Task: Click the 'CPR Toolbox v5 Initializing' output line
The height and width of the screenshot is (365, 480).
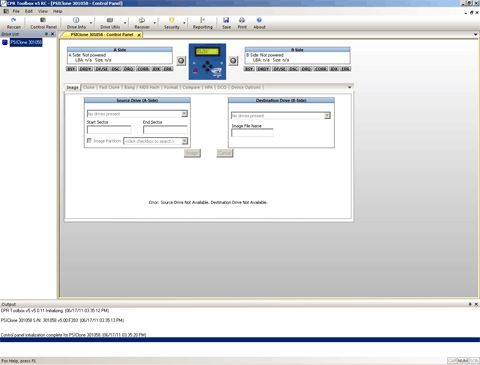Action: (x=55, y=311)
